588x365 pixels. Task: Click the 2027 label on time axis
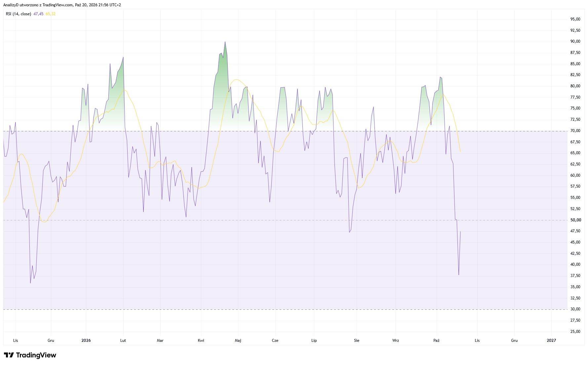click(x=551, y=341)
